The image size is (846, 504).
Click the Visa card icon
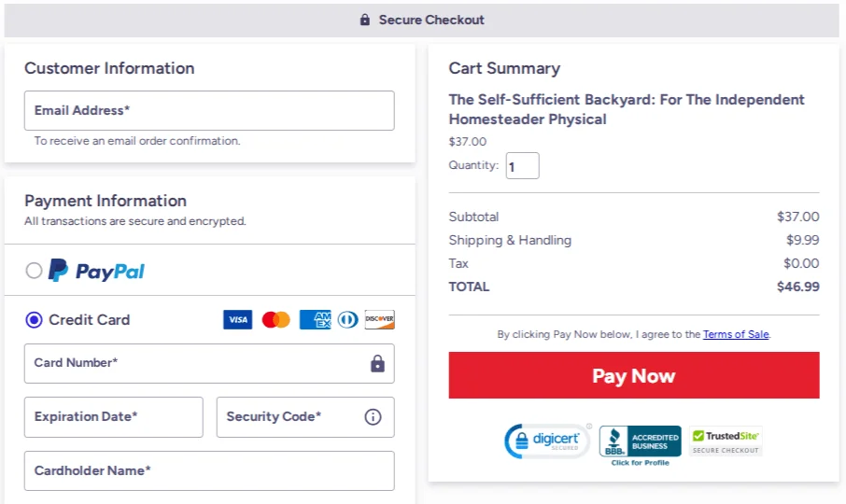[238, 320]
